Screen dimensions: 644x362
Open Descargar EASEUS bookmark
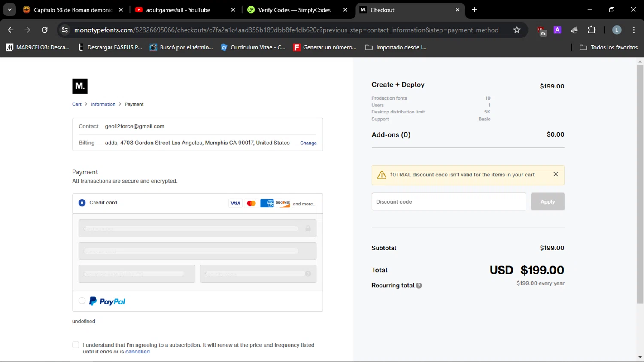click(110, 47)
